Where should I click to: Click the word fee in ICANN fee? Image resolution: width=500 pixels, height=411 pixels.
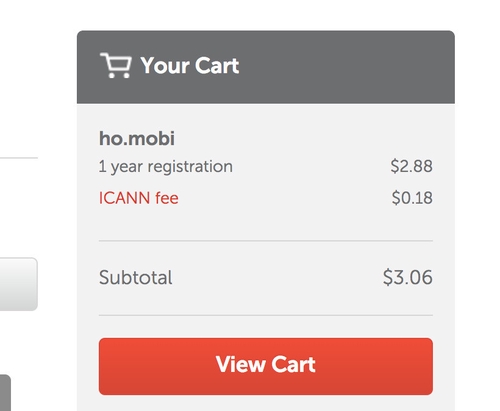(x=167, y=198)
